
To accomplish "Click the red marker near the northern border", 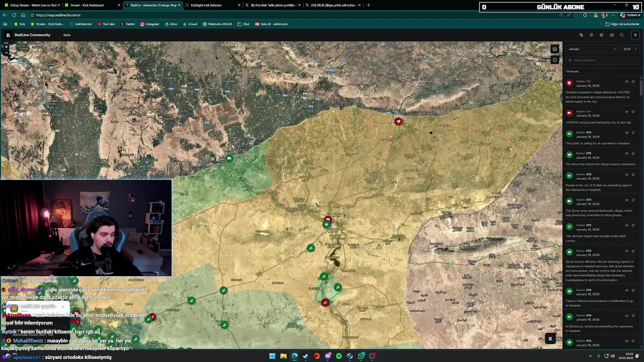I will pyautogui.click(x=398, y=121).
